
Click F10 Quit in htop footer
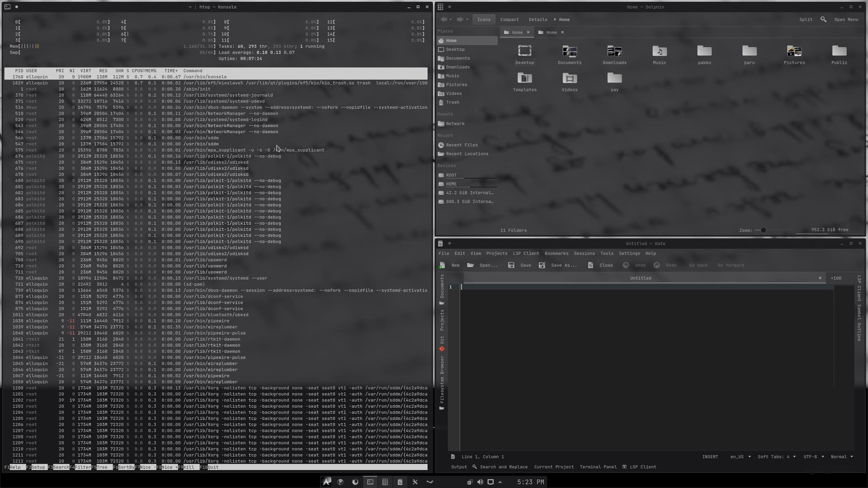click(209, 467)
